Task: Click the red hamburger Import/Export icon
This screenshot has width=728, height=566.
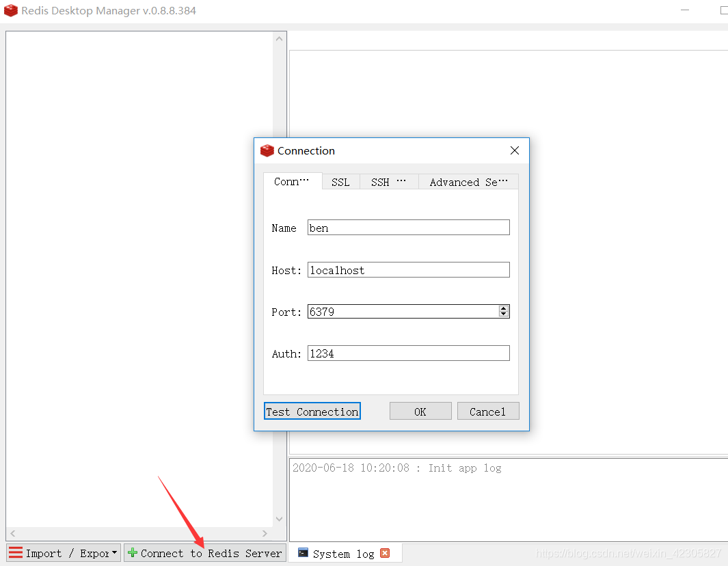Action: (x=16, y=552)
